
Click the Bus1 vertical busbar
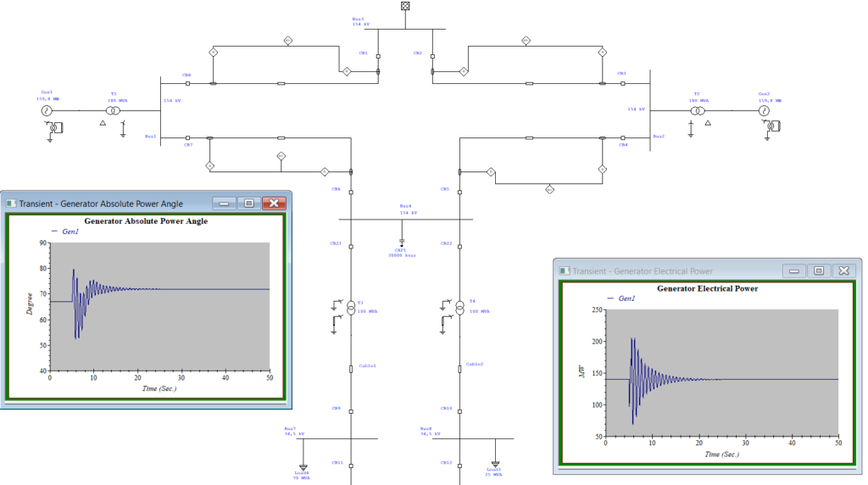click(x=160, y=111)
